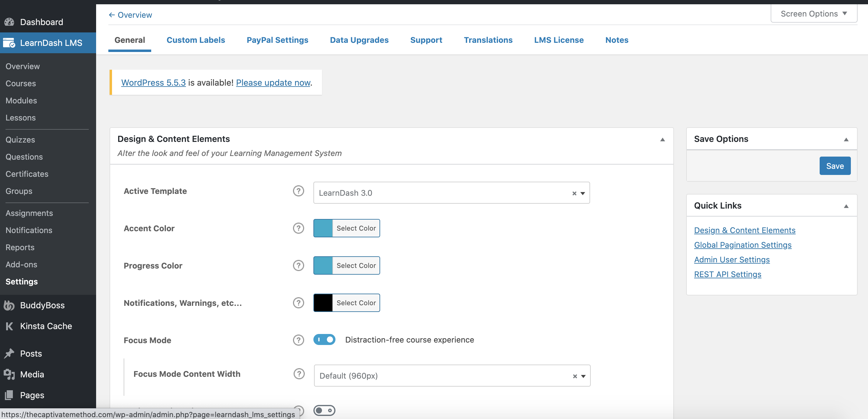Collapse the Design & Content Elements panel
This screenshot has width=868, height=419.
662,139
